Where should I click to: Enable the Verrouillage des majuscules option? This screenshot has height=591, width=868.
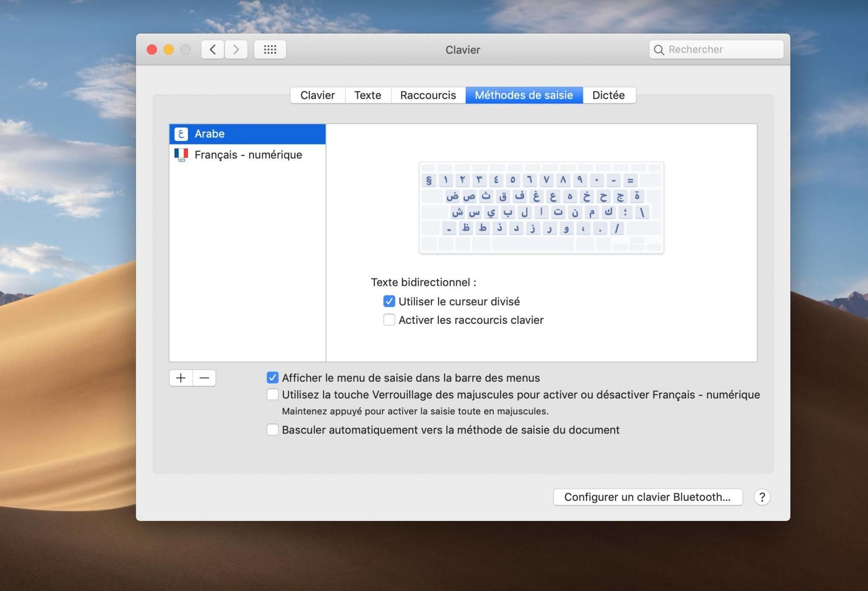pos(272,394)
